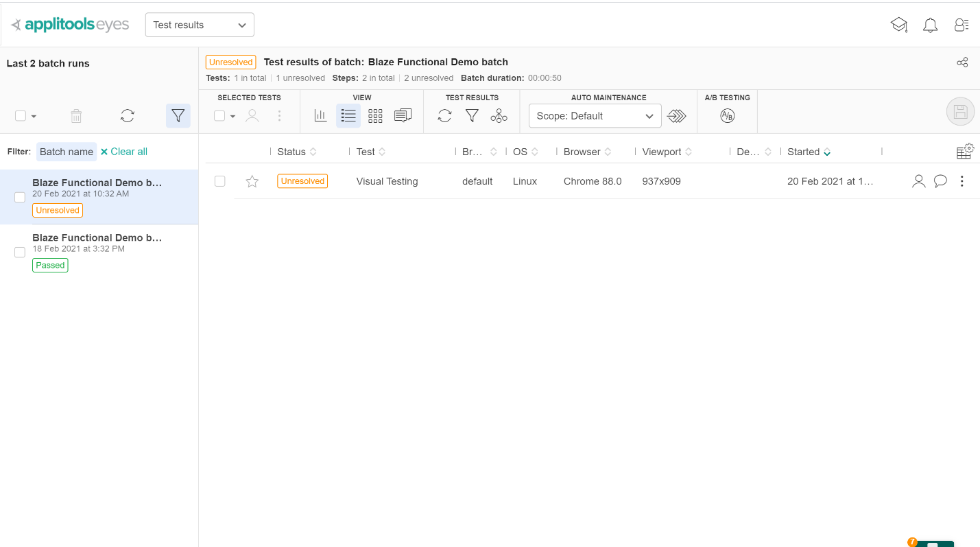Open the user account menu icon
Screen dimensions: 980x547
tap(961, 25)
